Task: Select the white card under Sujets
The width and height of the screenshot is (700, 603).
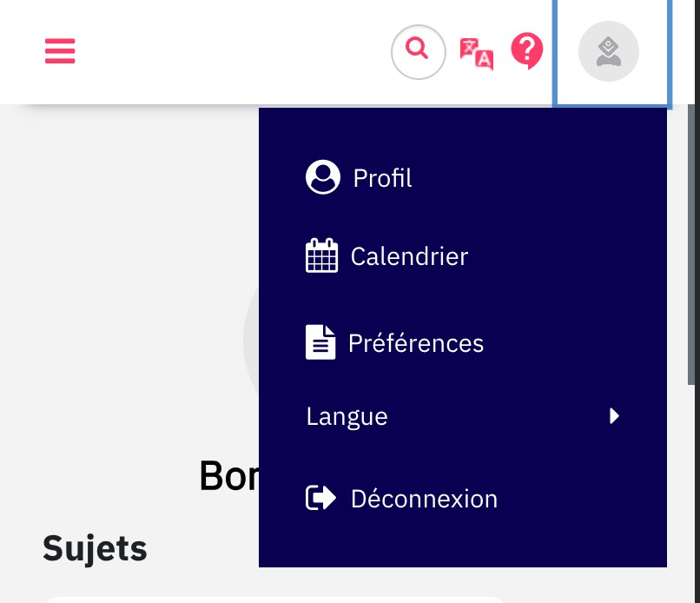Action: click(x=275, y=600)
